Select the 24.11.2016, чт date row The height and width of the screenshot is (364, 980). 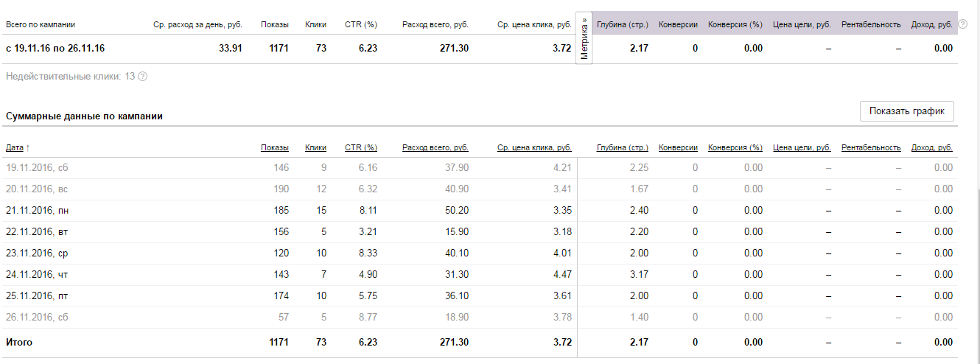click(37, 275)
